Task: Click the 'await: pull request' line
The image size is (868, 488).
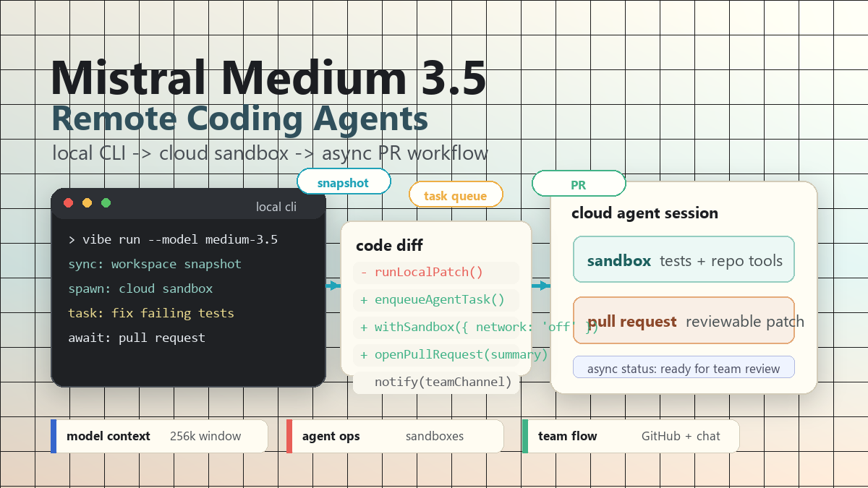Action: (x=137, y=338)
